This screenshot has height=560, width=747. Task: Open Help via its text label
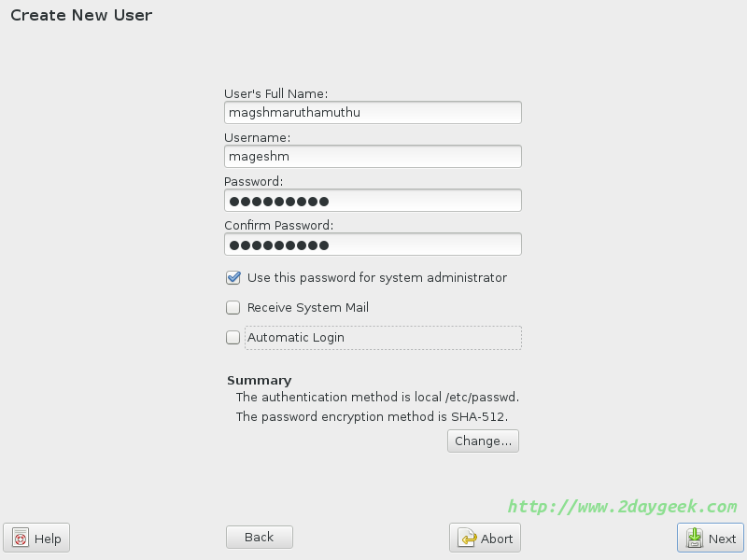tap(48, 539)
